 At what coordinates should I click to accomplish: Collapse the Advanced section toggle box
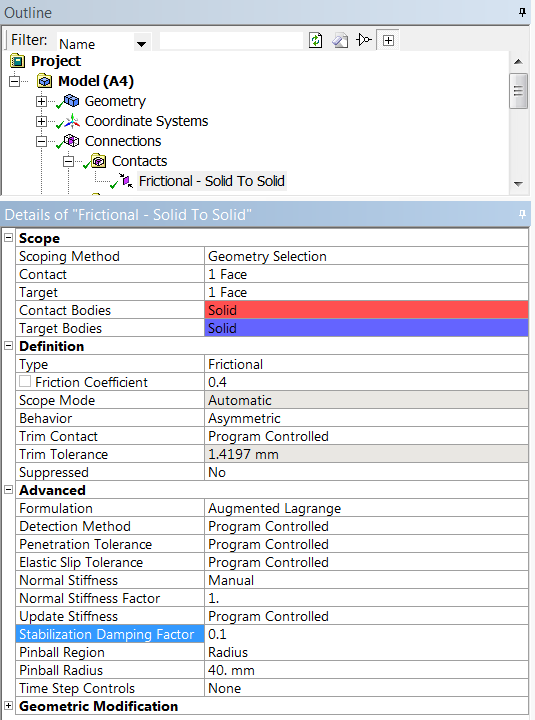point(9,490)
